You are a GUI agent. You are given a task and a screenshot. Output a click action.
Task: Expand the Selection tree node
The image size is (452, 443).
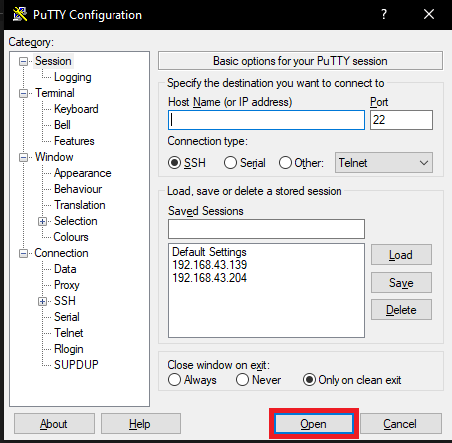click(x=42, y=221)
